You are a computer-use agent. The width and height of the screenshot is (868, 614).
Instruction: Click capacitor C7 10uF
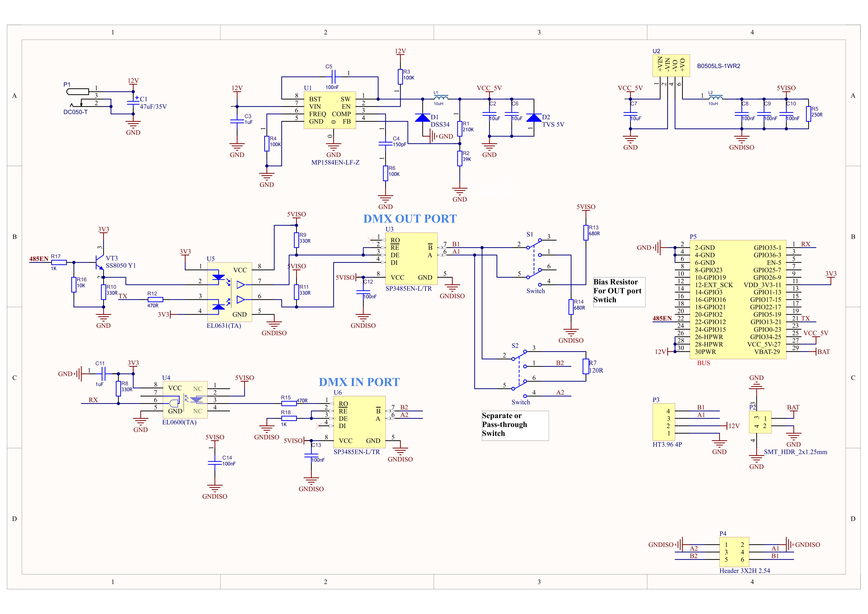point(630,114)
